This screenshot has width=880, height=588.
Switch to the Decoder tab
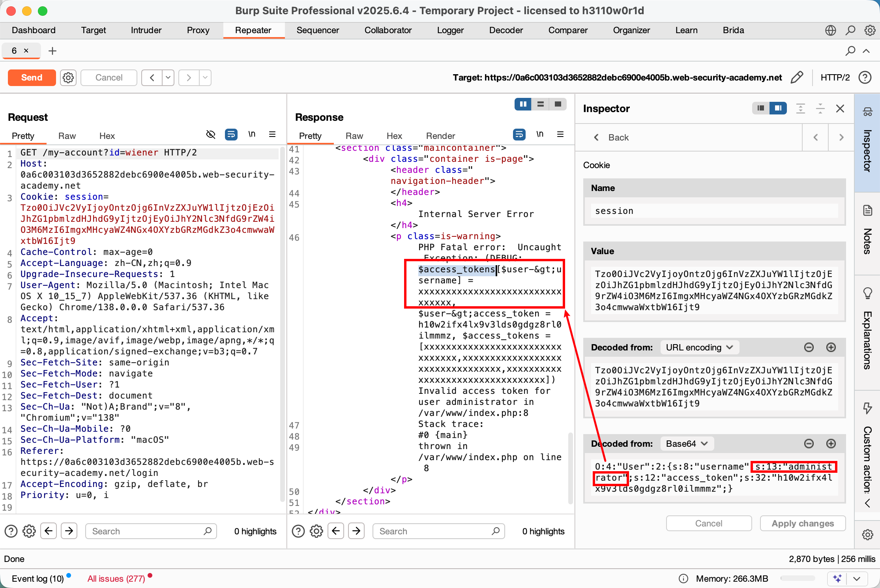[x=506, y=30]
